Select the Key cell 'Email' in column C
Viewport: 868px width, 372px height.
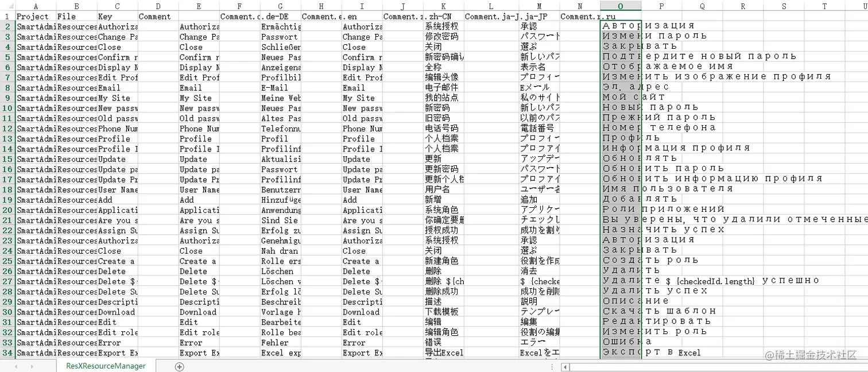click(117, 88)
